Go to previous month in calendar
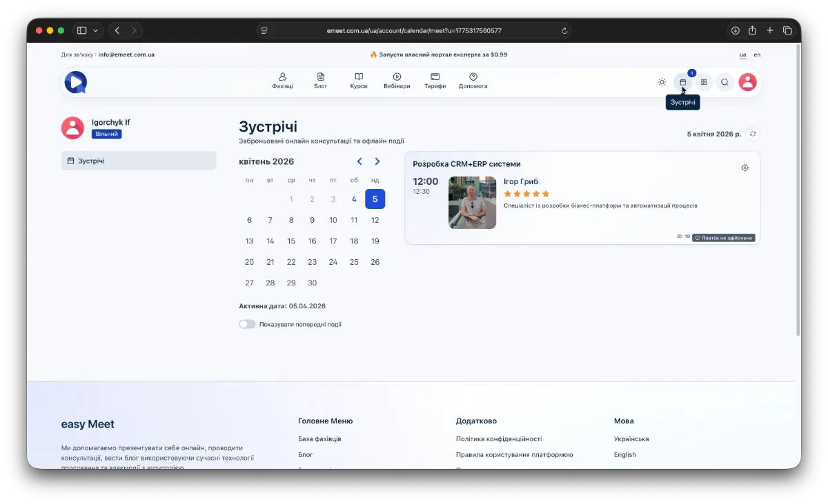Viewport: 828px width, 504px height. [359, 161]
